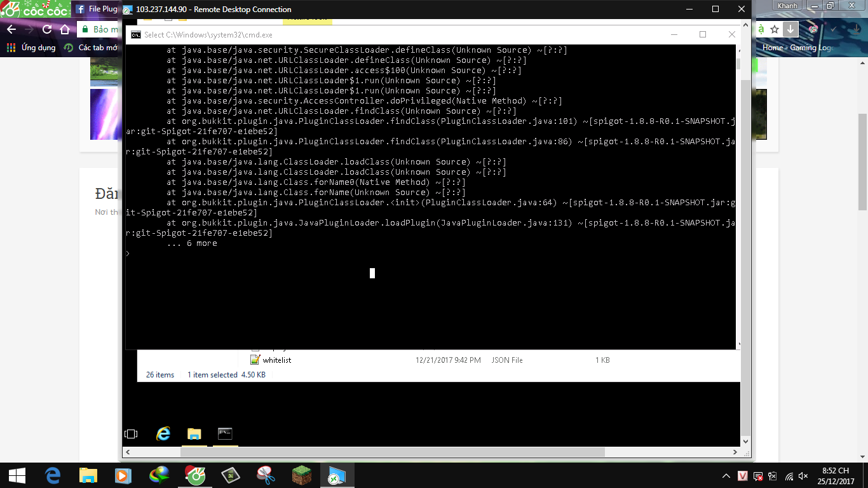Open Minecraft from the taskbar
Screen dimensions: 868x488
coord(301,475)
